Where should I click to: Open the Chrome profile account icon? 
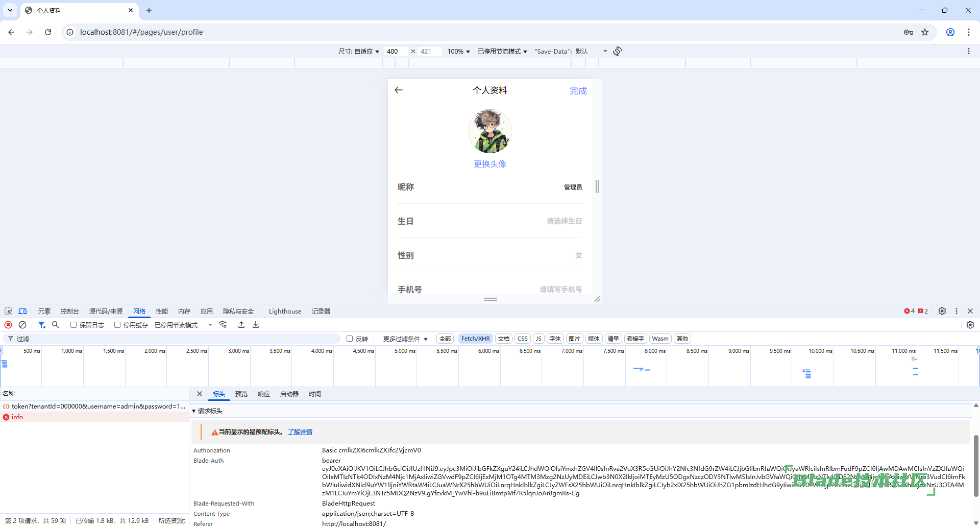click(950, 32)
